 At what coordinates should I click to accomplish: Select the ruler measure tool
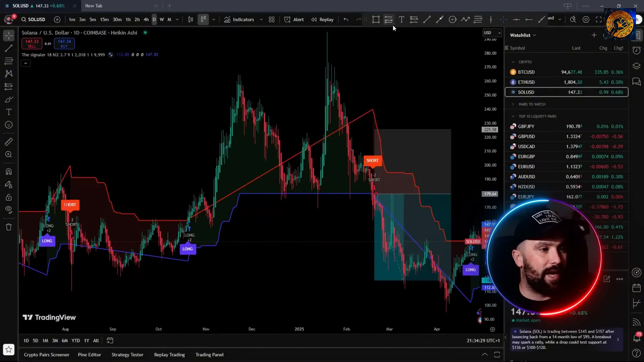tap(9, 142)
